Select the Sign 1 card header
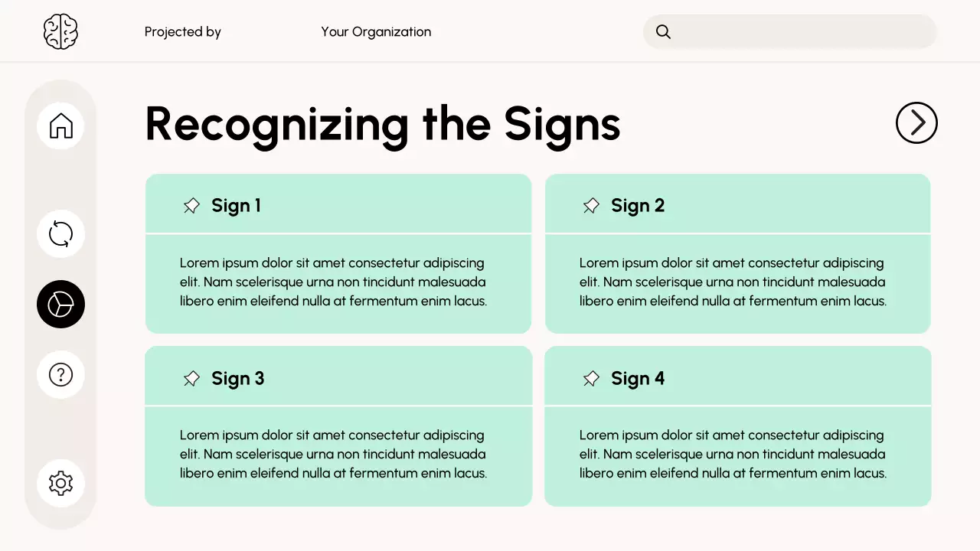The image size is (980, 551). (x=338, y=204)
